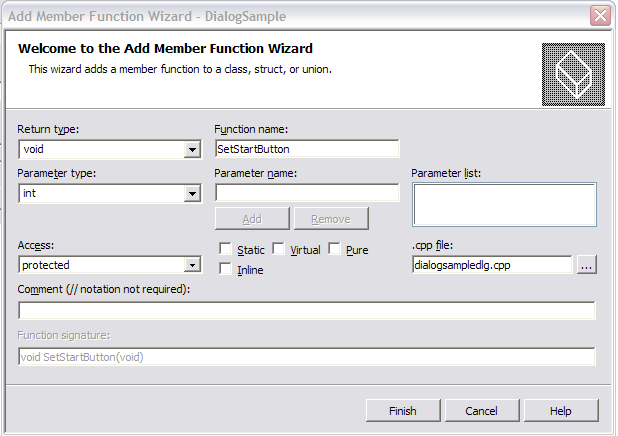
Task: Tick the Virtual checkbox
Action: pyautogui.click(x=278, y=249)
